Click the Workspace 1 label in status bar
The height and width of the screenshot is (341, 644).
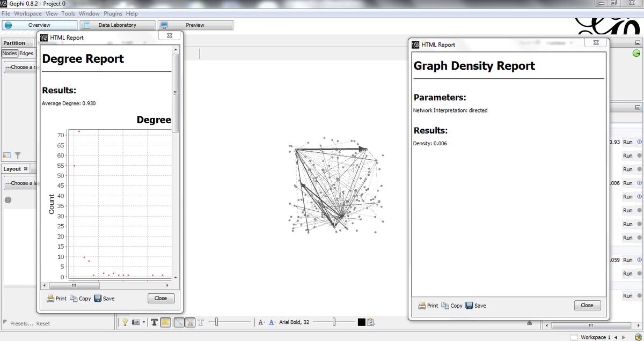click(595, 337)
